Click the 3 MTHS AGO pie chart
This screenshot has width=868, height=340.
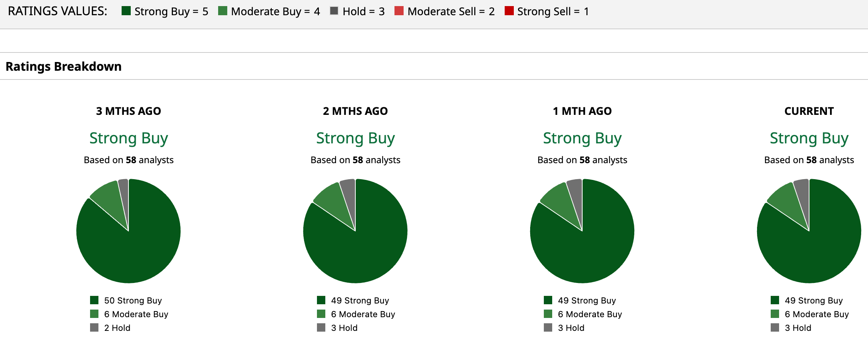pos(128,231)
